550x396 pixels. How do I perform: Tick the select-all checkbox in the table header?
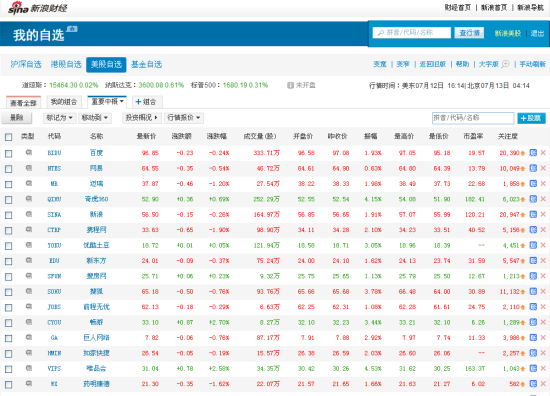[8, 137]
